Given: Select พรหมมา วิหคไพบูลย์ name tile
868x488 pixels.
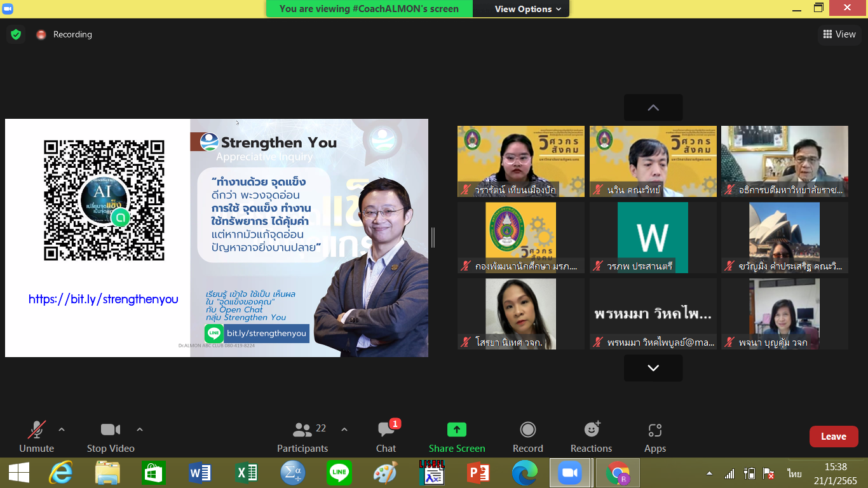Looking at the screenshot, I should click(x=653, y=314).
